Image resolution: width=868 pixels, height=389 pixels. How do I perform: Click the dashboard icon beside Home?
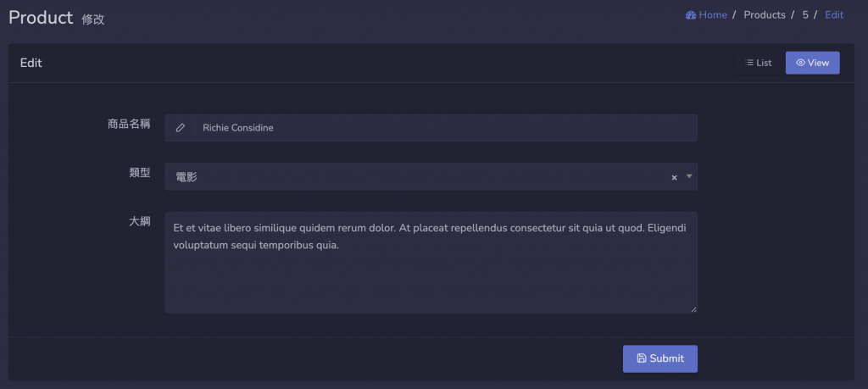[691, 15]
